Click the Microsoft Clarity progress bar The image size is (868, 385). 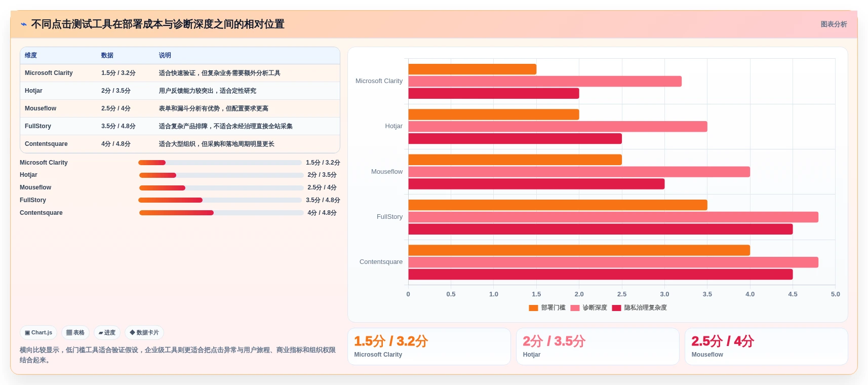point(220,163)
